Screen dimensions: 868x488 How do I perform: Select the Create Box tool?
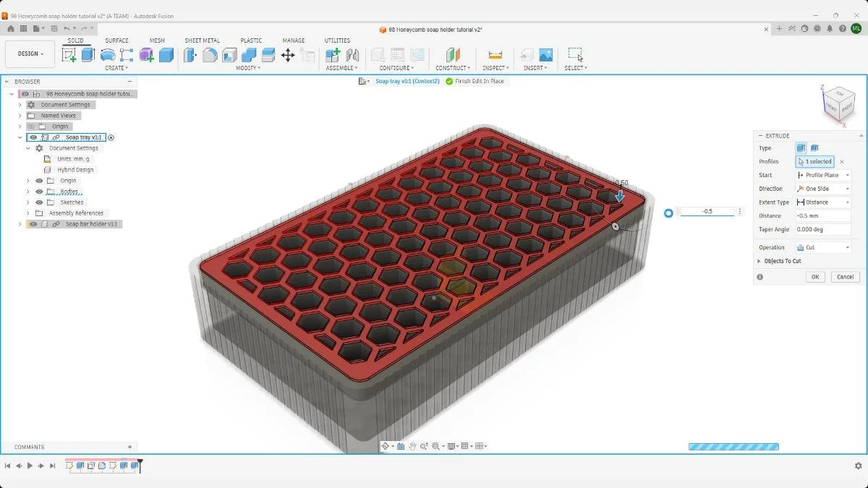(x=166, y=55)
